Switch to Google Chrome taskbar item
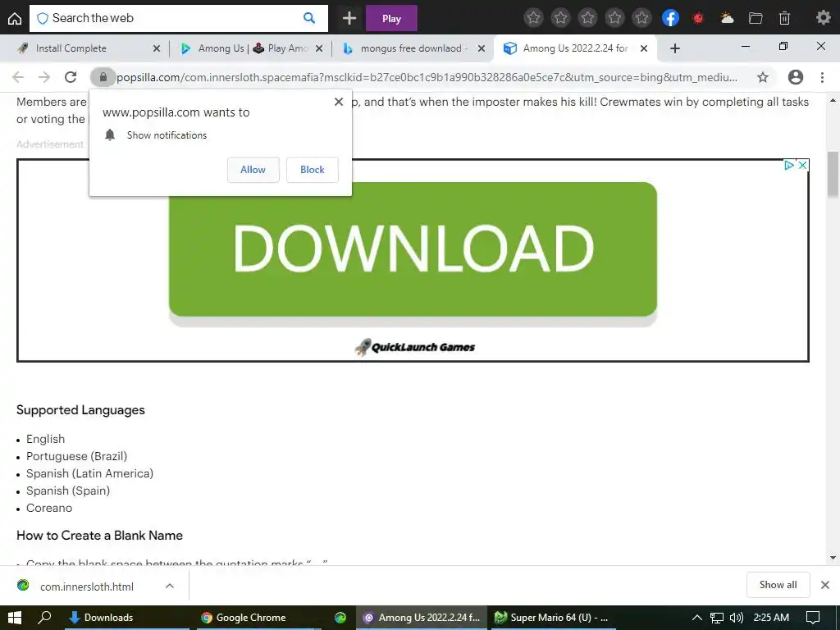Screen dimensions: 840x630 click(258, 618)
